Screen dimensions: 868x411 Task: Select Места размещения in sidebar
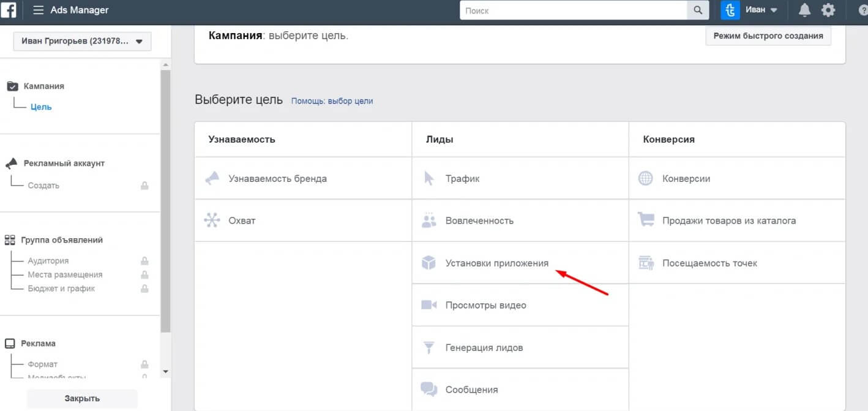tap(65, 275)
